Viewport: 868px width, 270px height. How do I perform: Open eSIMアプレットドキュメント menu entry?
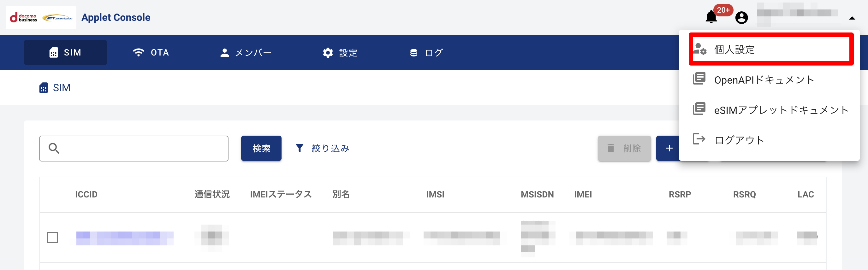coord(780,110)
